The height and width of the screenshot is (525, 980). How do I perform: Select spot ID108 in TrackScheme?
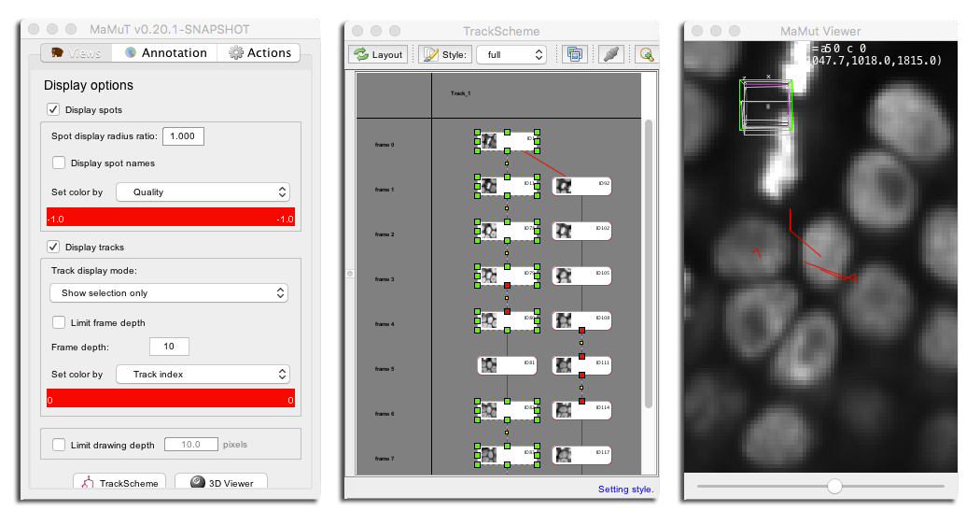click(581, 320)
